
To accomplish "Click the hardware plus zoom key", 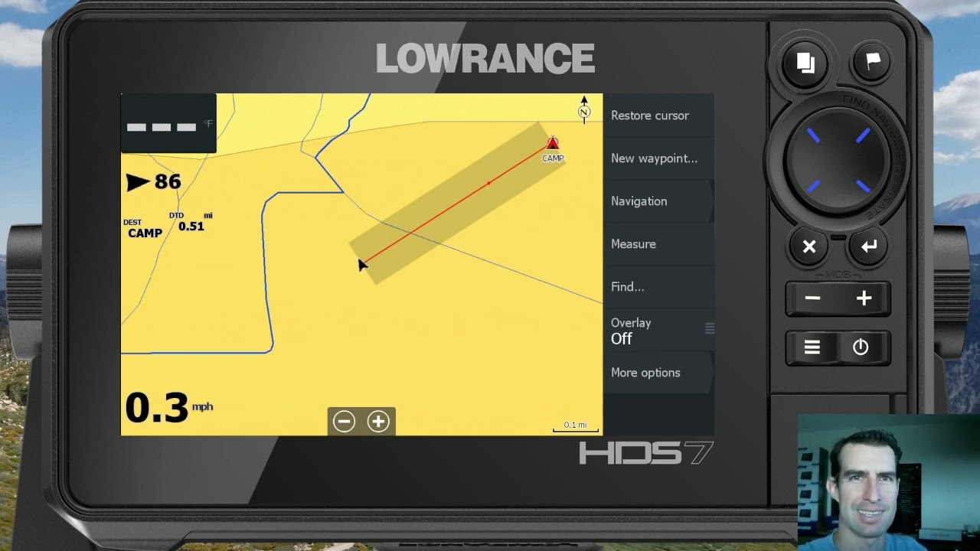I will 864,298.
